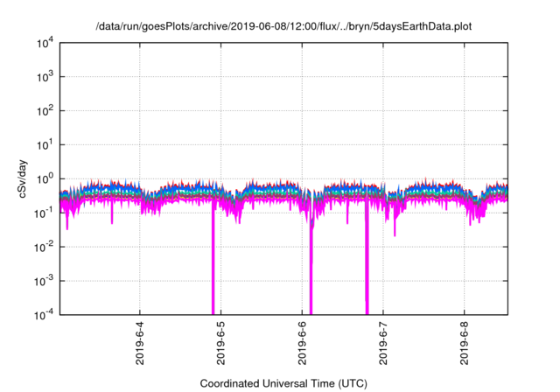Screen dimensions: 560x392
Task: Click the 2019-6-8 date label
Action: (x=465, y=343)
